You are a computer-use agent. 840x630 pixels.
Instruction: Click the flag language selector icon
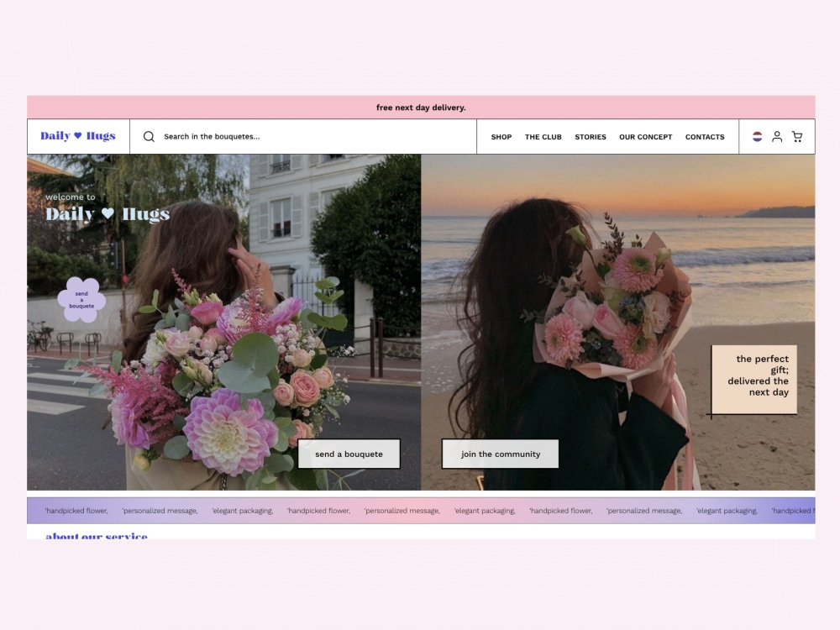click(x=757, y=137)
